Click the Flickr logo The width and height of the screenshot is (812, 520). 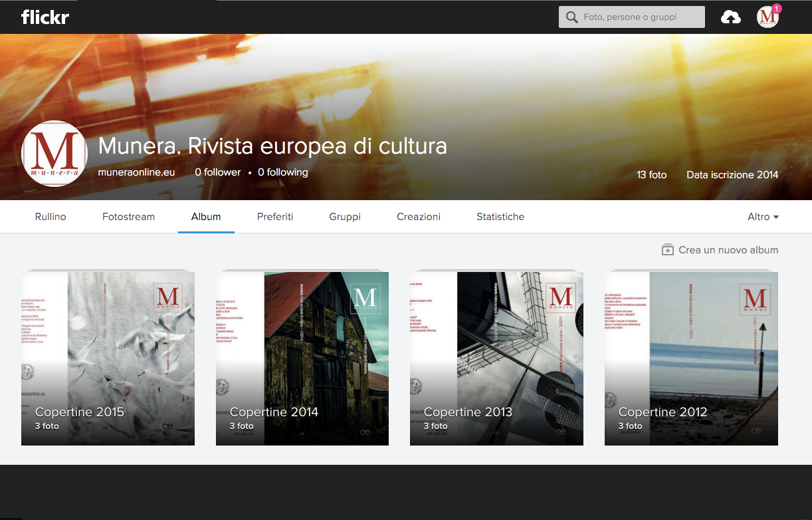(x=45, y=17)
